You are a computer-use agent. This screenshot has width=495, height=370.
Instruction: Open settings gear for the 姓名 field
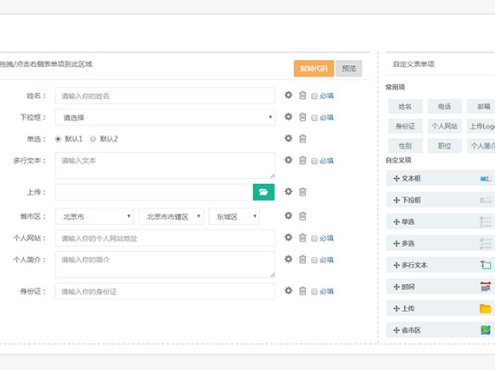click(288, 95)
